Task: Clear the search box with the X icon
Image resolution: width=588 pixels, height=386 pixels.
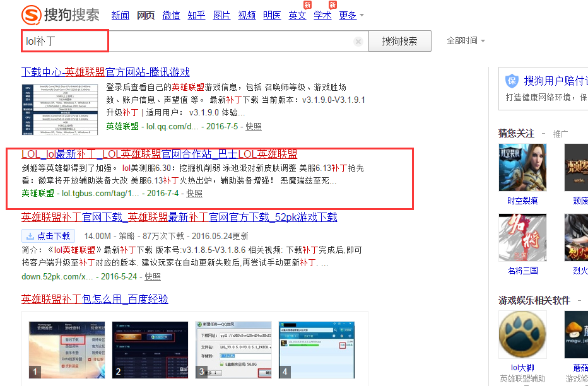Action: (x=358, y=42)
